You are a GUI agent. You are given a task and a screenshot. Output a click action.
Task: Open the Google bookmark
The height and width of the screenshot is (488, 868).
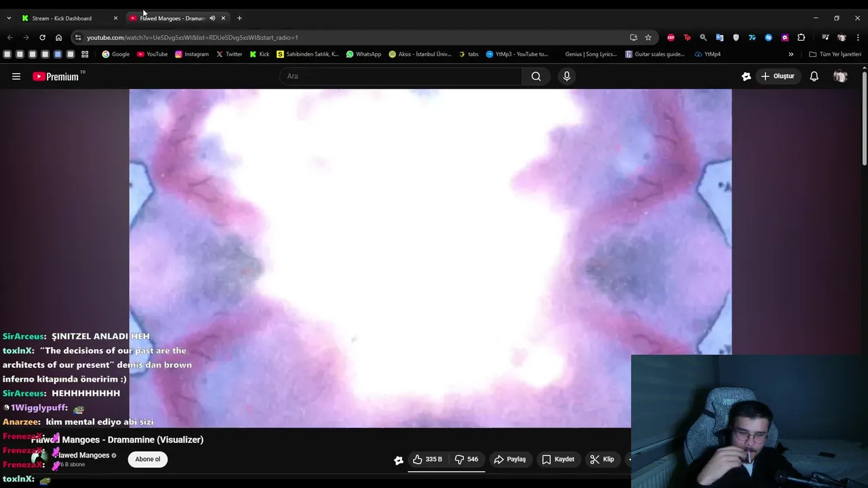click(x=115, y=54)
